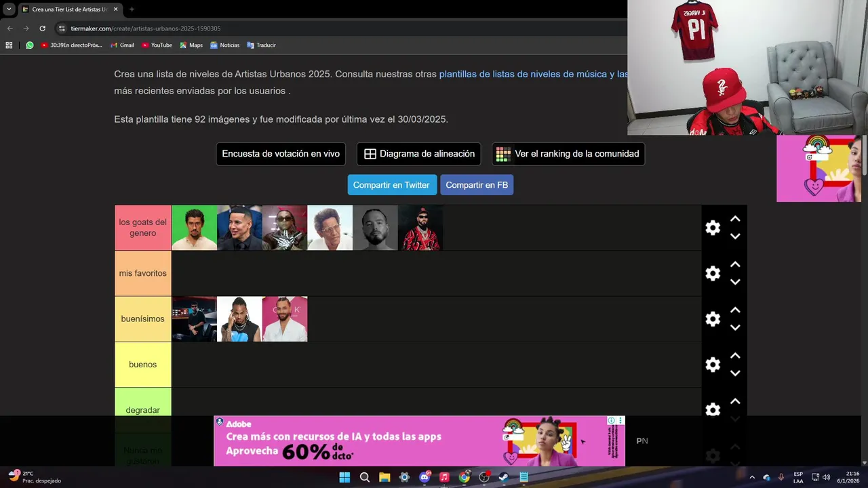This screenshot has width=868, height=488.
Task: Open a new browser tab
Action: pos(132,9)
